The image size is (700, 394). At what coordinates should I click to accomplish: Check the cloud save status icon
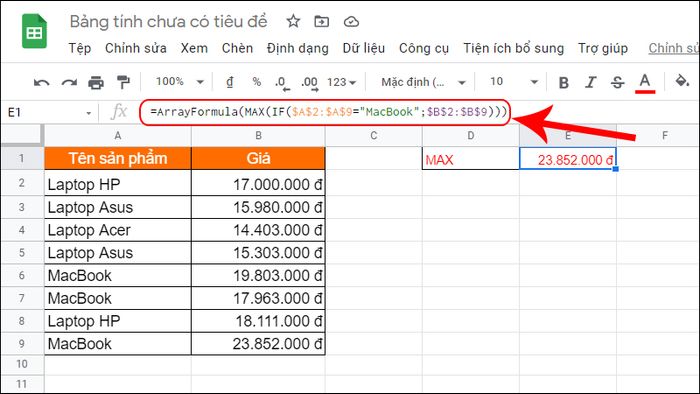(351, 21)
